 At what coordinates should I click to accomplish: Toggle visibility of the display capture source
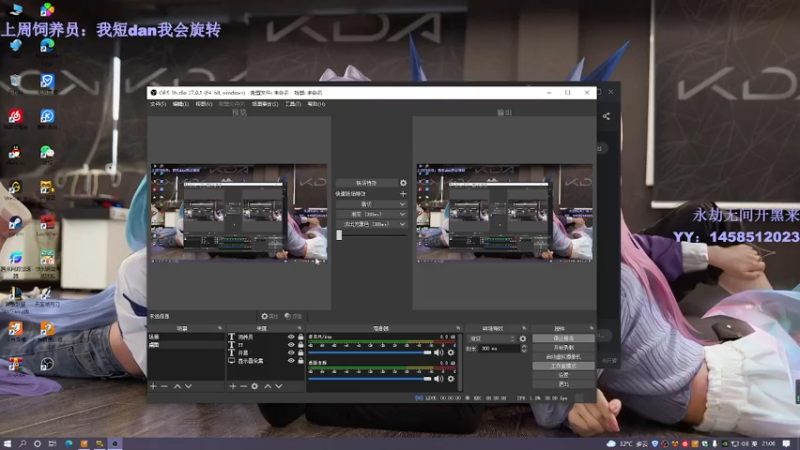click(x=291, y=361)
